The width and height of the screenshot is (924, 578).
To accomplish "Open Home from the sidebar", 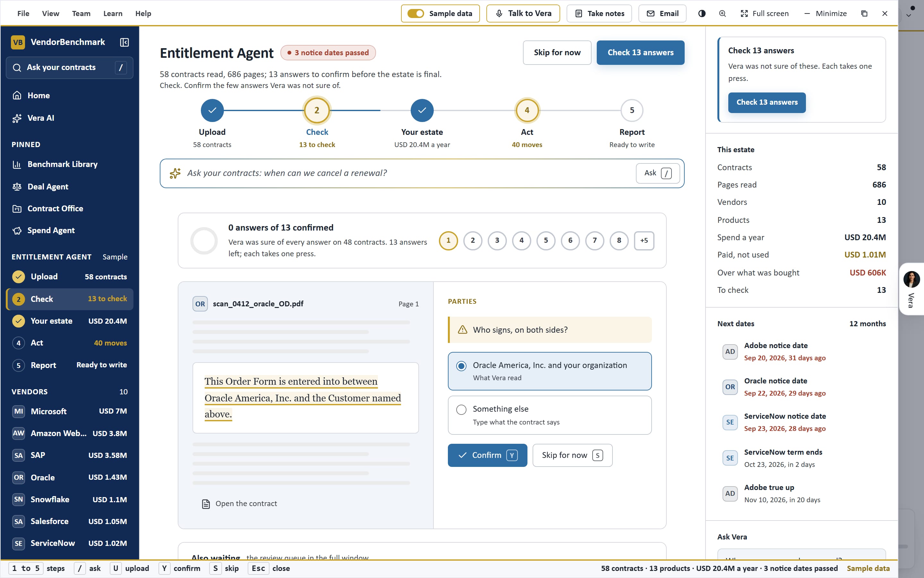I will tap(70, 96).
